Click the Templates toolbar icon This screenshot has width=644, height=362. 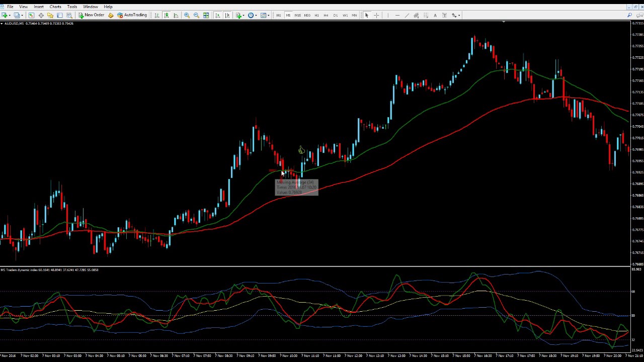(x=263, y=15)
